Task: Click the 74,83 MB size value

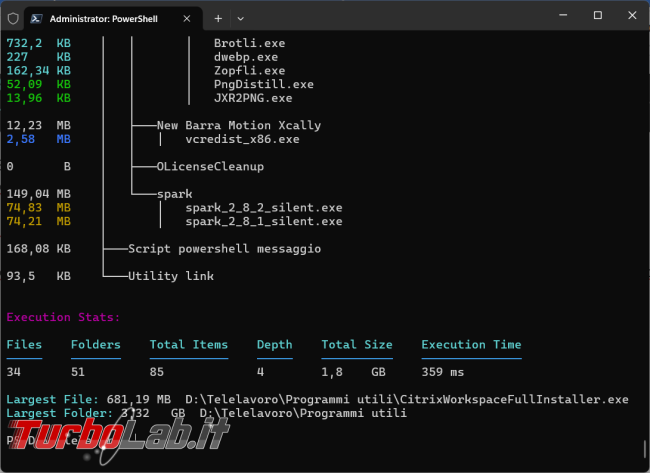Action: point(39,207)
